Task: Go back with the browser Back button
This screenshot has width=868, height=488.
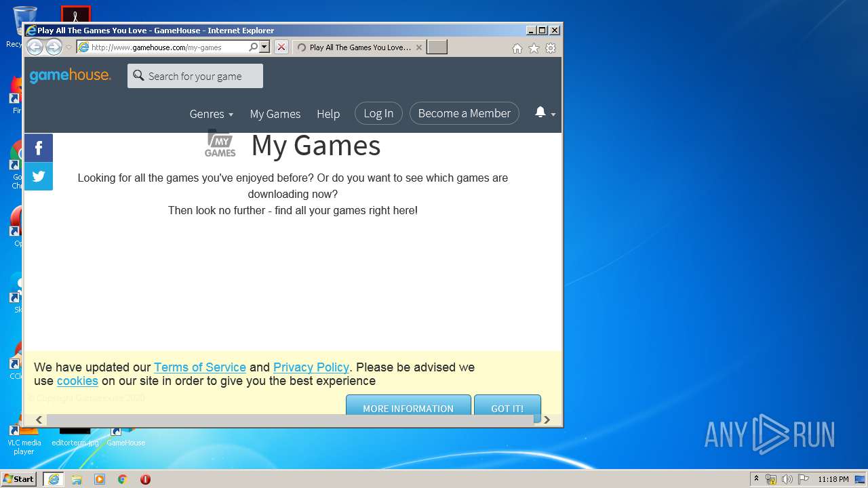Action: pyautogui.click(x=35, y=47)
